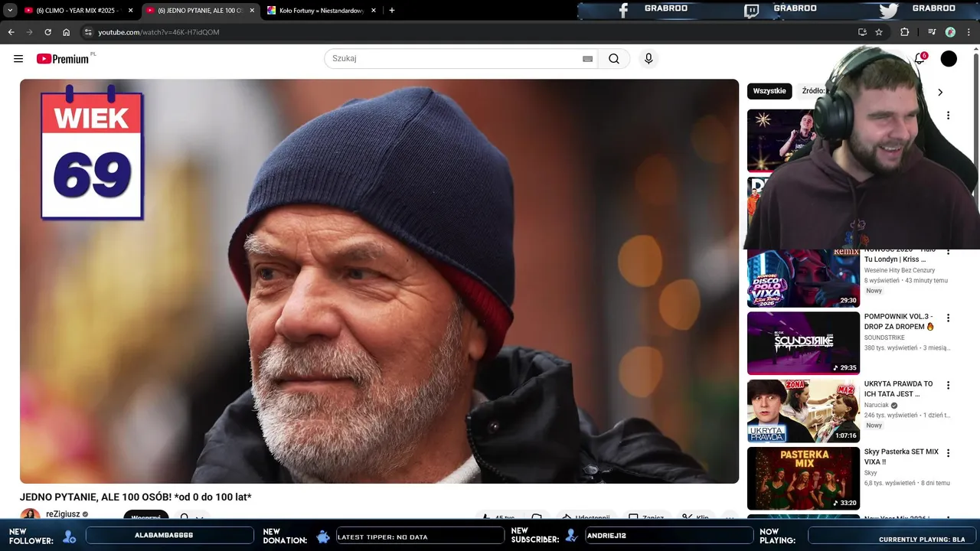This screenshot has width=980, height=551.
Task: Open options for Skyy Pasterka SET MIX video
Action: (948, 453)
